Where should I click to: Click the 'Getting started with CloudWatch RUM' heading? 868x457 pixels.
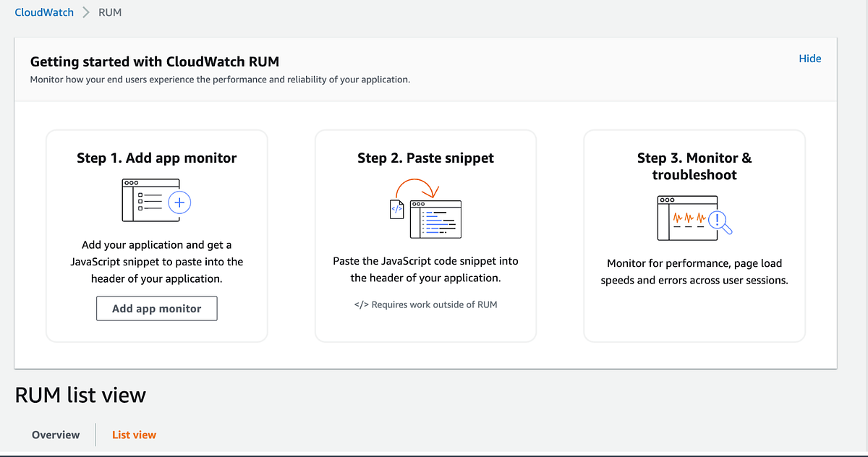[155, 61]
